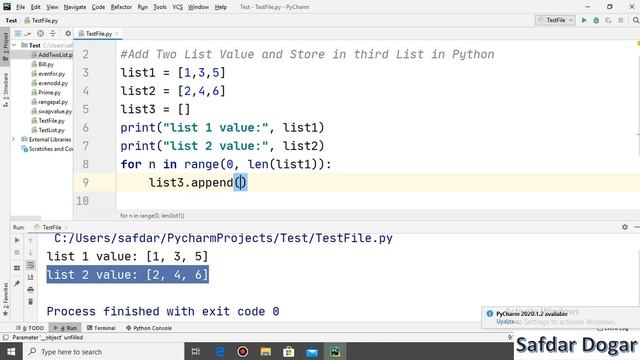Go up the stack trace in Run output
This screenshot has height=360, width=640.
pyautogui.click(x=31, y=241)
